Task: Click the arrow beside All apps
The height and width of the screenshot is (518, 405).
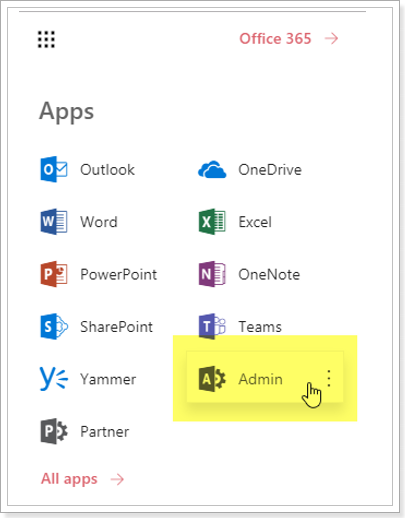Action: click(117, 480)
